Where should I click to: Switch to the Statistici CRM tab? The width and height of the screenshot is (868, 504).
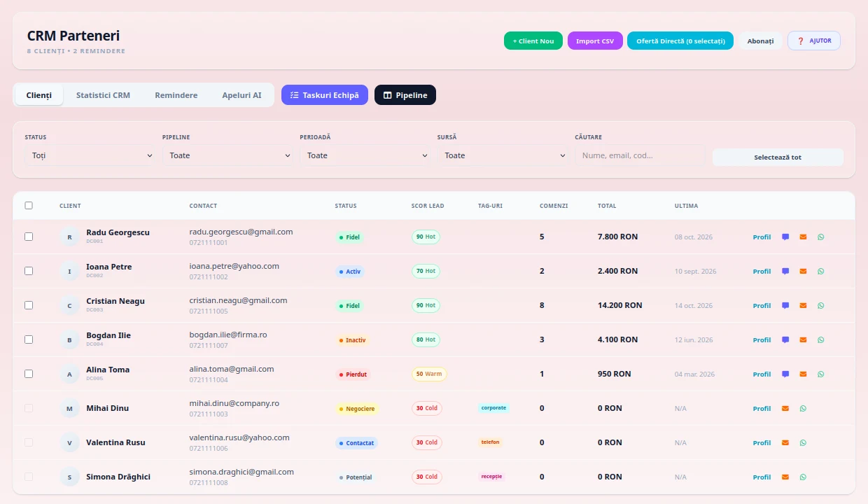(x=103, y=95)
